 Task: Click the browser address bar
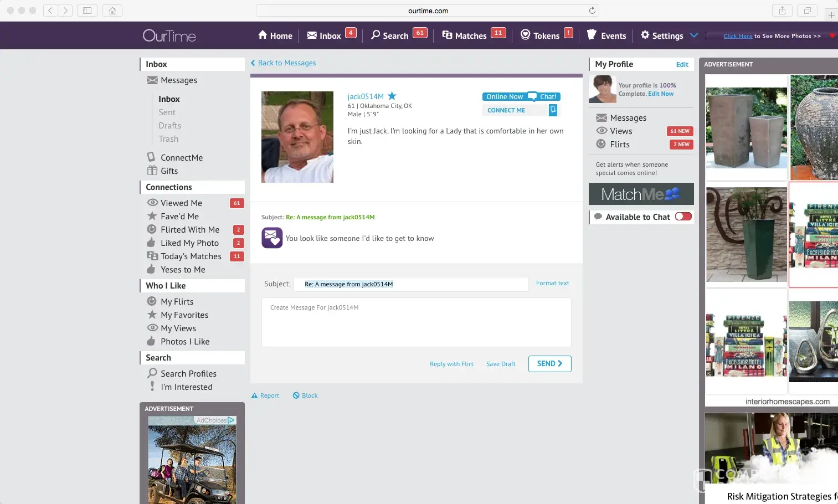[427, 11]
